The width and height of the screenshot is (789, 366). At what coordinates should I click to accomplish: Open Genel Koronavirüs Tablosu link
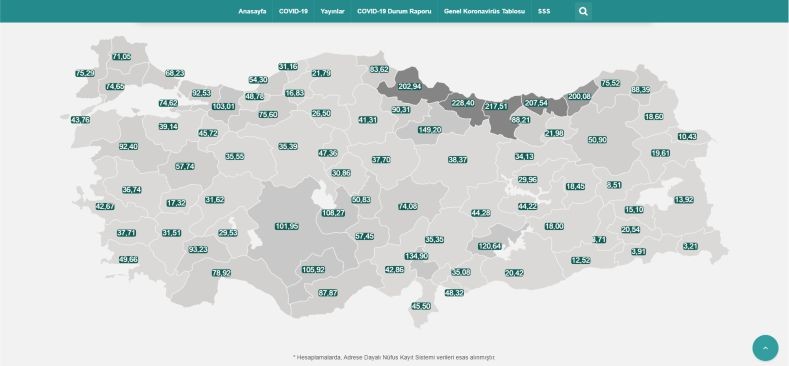pyautogui.click(x=485, y=11)
